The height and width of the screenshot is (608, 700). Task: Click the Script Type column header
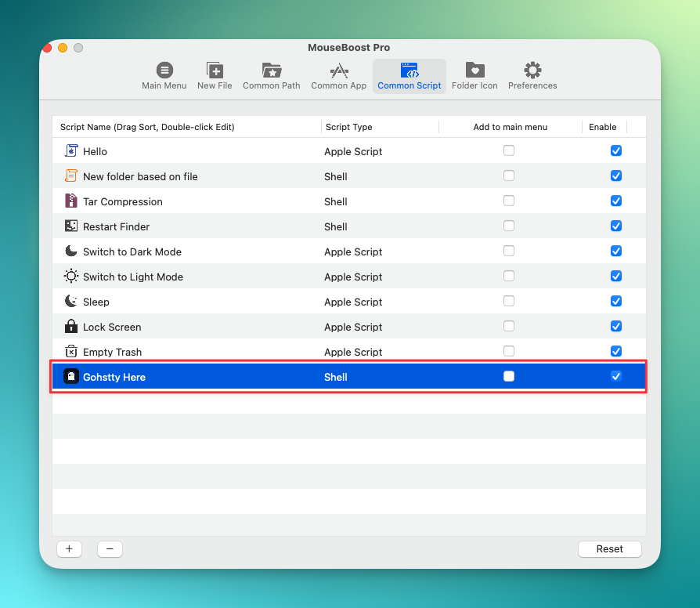tap(349, 127)
